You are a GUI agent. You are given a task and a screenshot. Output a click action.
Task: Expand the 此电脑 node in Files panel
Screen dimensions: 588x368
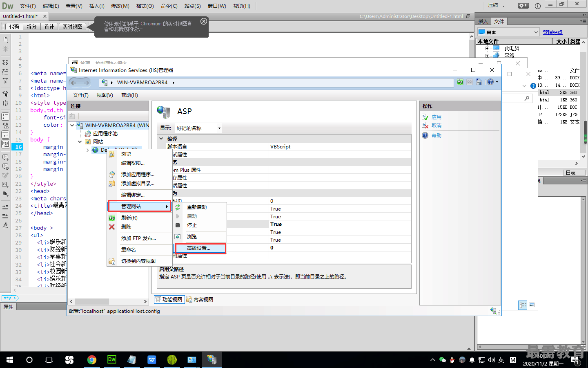coord(487,49)
